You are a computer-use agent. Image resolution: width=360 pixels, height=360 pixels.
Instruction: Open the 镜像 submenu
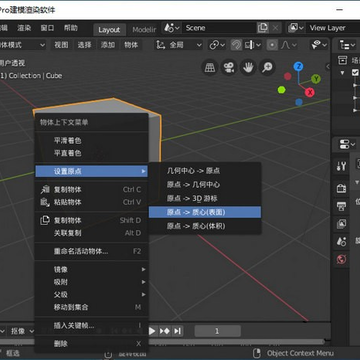click(x=92, y=269)
